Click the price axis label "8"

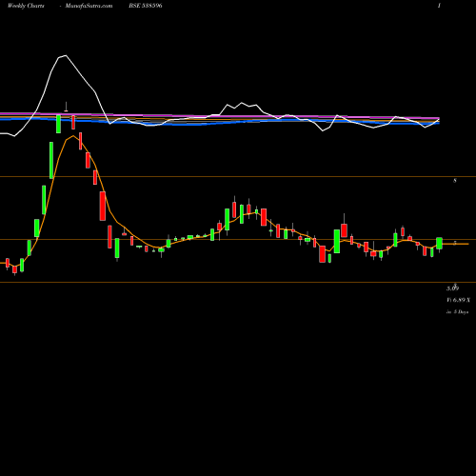pyautogui.click(x=455, y=181)
